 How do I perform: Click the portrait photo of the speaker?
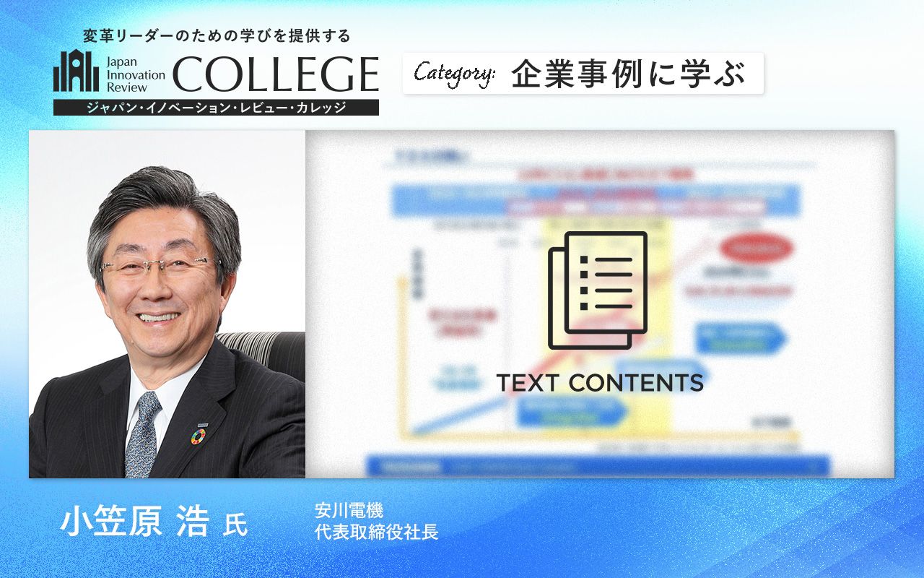point(167,303)
